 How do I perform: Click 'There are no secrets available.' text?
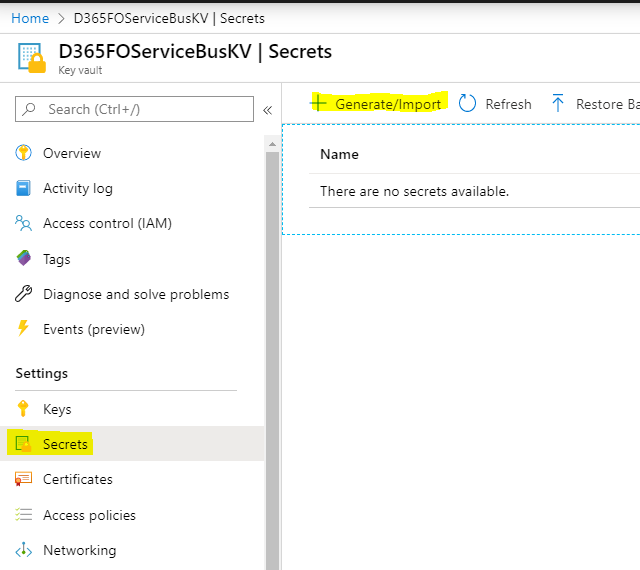(414, 191)
